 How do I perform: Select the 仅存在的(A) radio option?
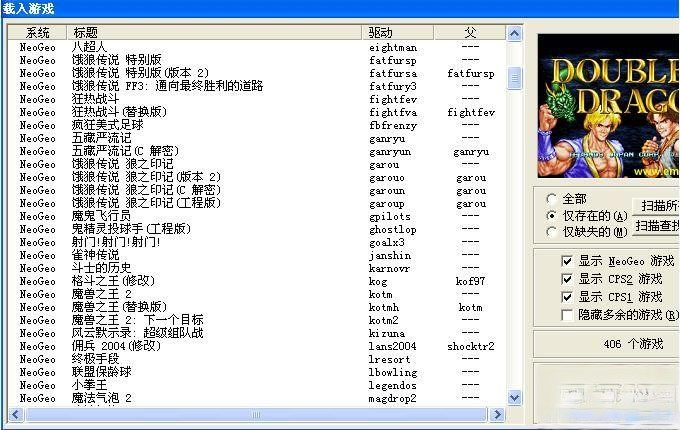coord(552,215)
